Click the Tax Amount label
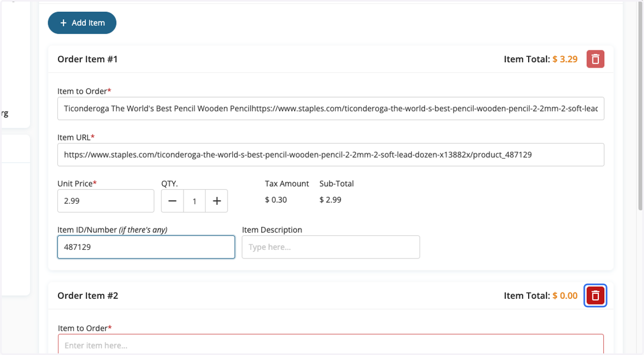644x355 pixels. point(287,183)
